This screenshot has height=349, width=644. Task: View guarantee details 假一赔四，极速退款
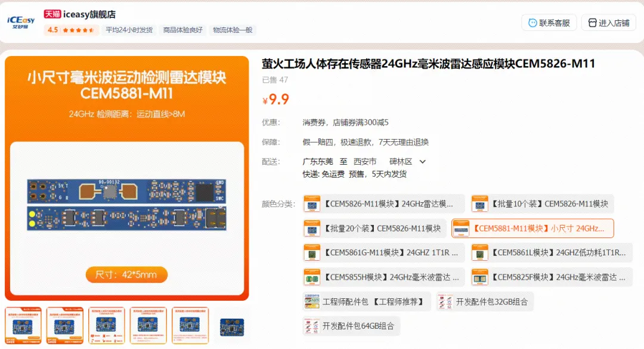[x=366, y=142]
